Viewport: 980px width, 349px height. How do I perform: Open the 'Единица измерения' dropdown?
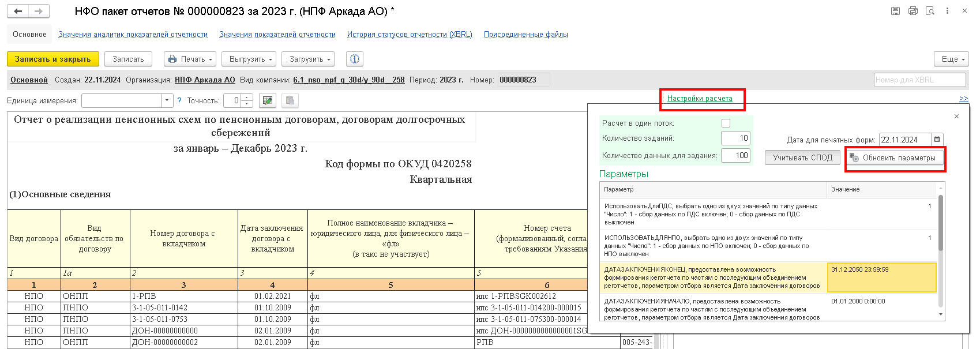167,100
